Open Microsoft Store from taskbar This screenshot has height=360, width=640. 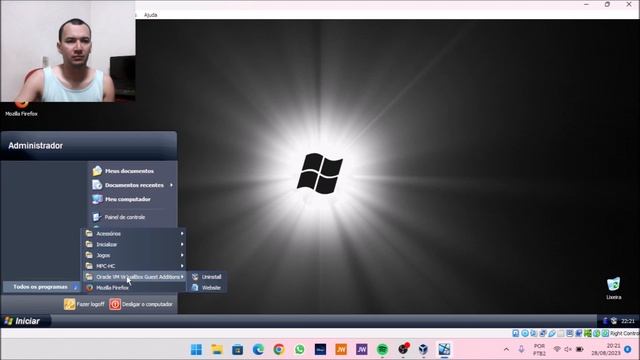coord(238,349)
